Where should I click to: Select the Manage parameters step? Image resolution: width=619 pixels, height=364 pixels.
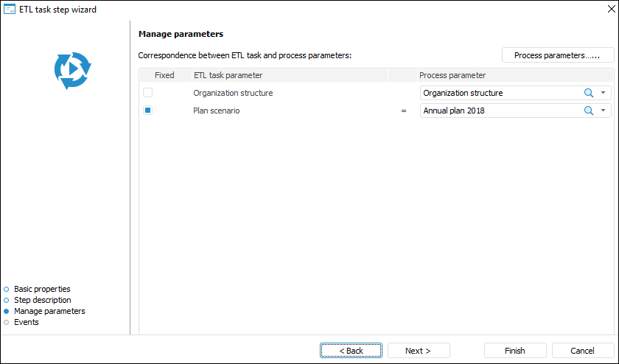coord(49,311)
